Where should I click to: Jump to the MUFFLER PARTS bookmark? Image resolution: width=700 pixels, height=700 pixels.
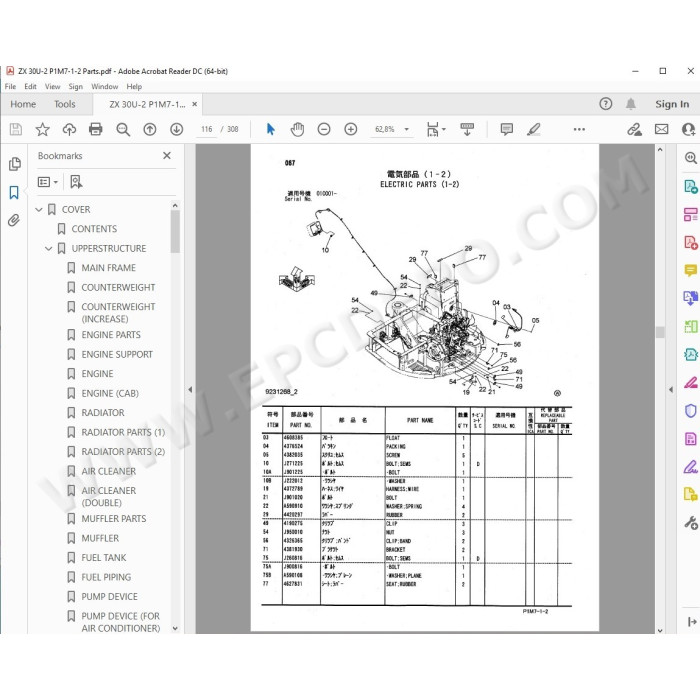114,519
